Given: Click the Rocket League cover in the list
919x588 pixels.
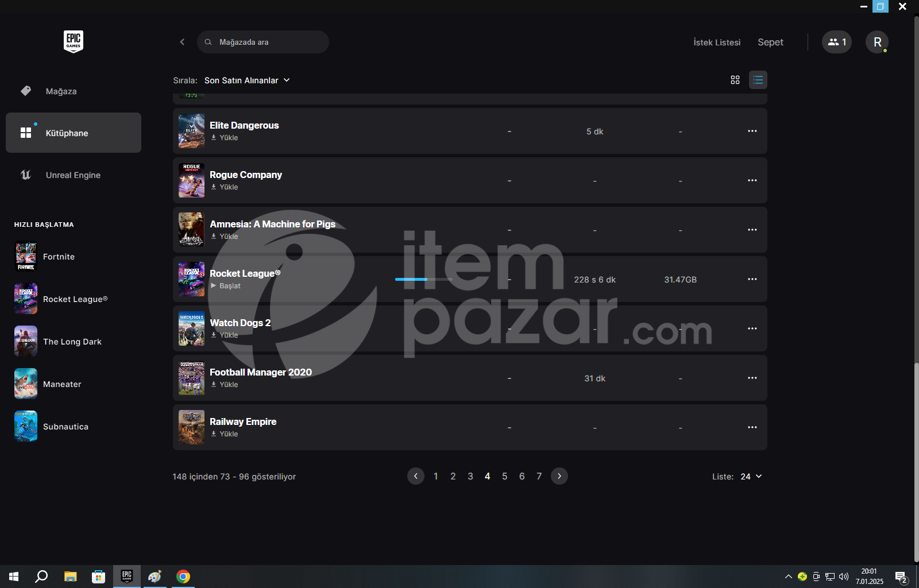Looking at the screenshot, I should coord(191,279).
